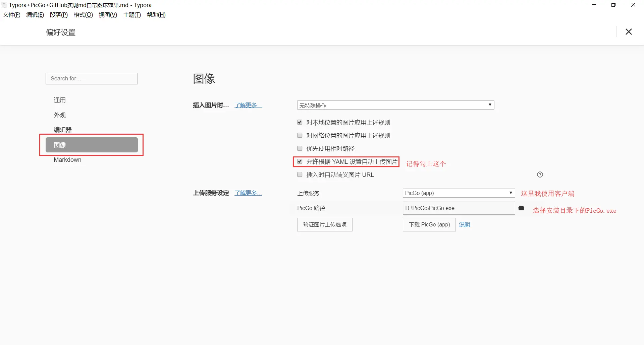The height and width of the screenshot is (345, 644).
Task: Click the 验证图片上传选项 button
Action: coord(324,224)
